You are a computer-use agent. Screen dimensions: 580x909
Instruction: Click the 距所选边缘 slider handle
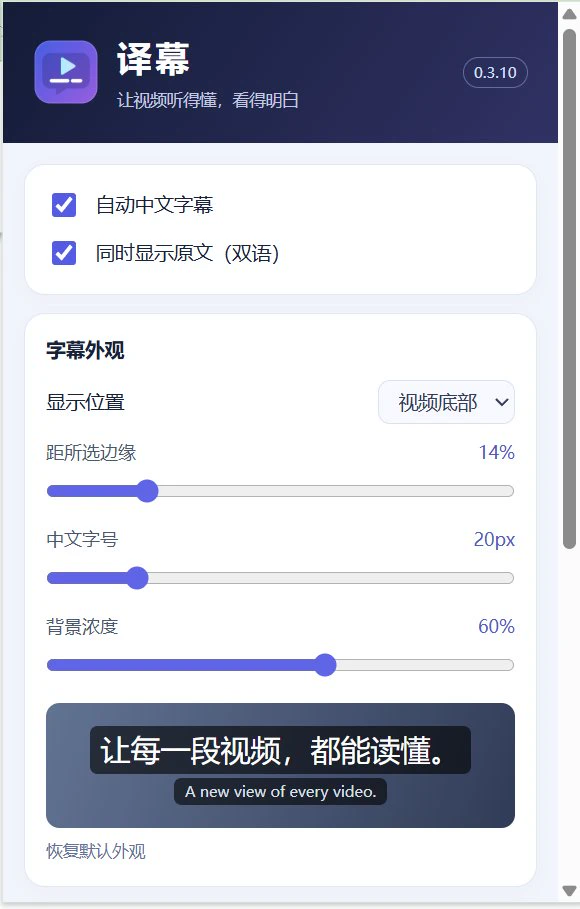pyautogui.click(x=147, y=491)
